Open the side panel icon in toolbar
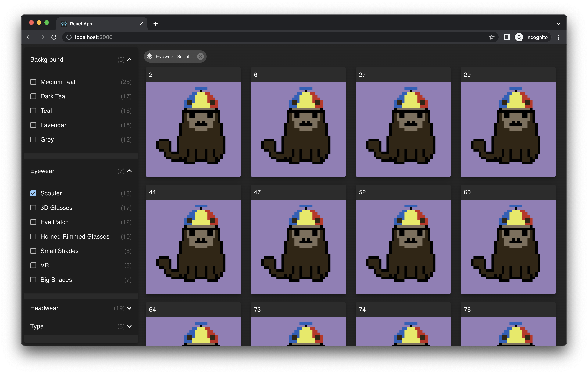The height and width of the screenshot is (374, 588). coord(507,37)
